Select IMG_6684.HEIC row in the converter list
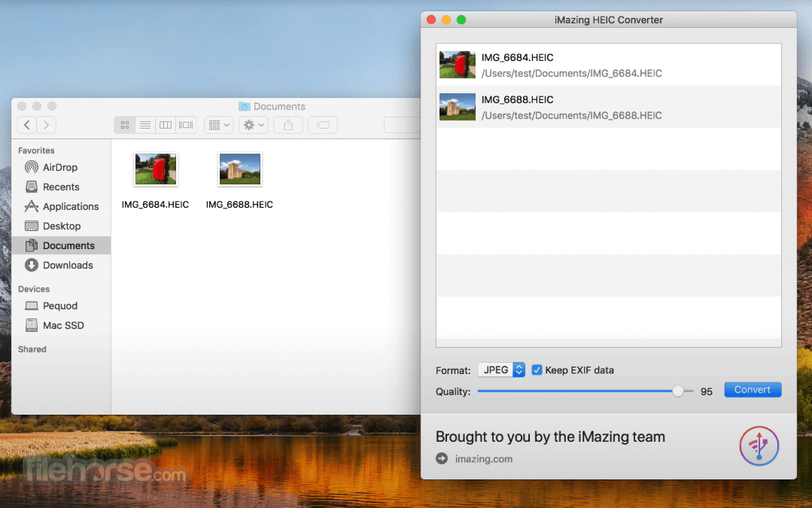The height and width of the screenshot is (508, 812). point(609,65)
